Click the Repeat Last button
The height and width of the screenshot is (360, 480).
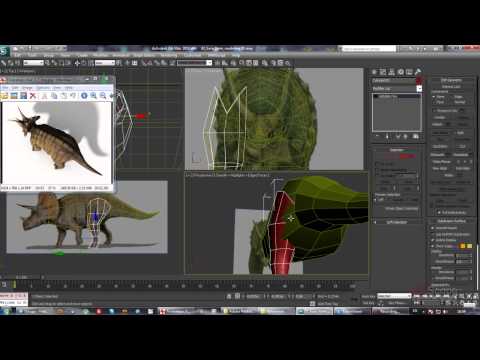[451, 86]
